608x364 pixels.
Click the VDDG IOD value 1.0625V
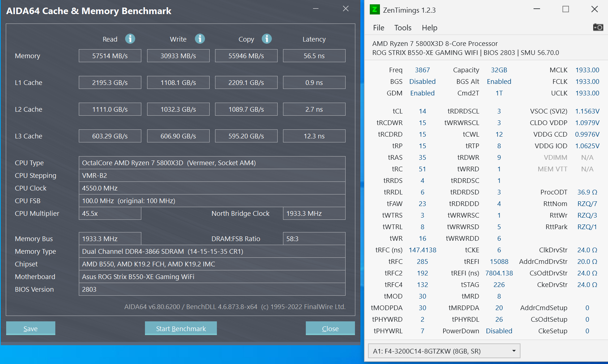point(587,146)
